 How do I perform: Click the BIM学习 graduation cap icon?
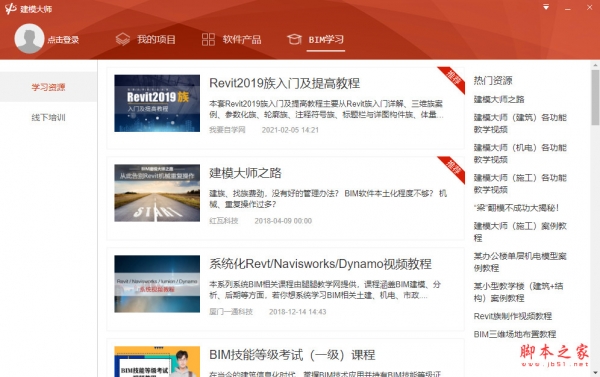[294, 39]
